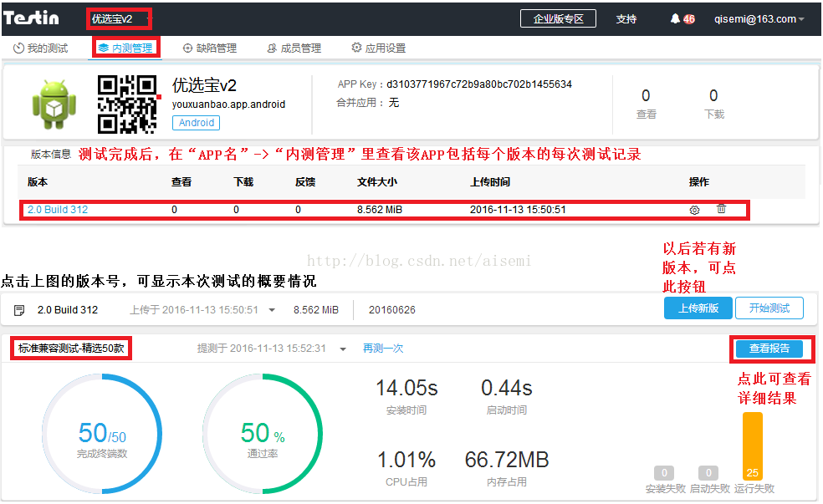Screen dimensions: 823x504
Task: Click the document icon beside 2.0 Build 312
Action: tap(19, 310)
